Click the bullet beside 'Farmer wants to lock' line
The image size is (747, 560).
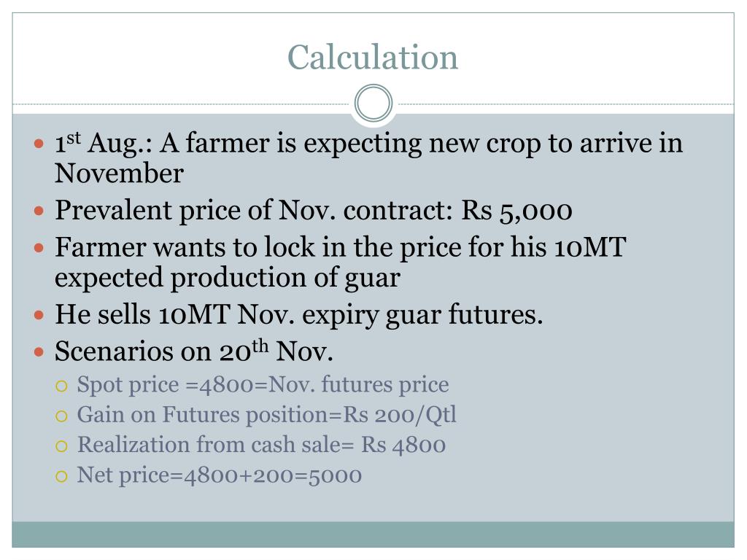[x=39, y=248]
